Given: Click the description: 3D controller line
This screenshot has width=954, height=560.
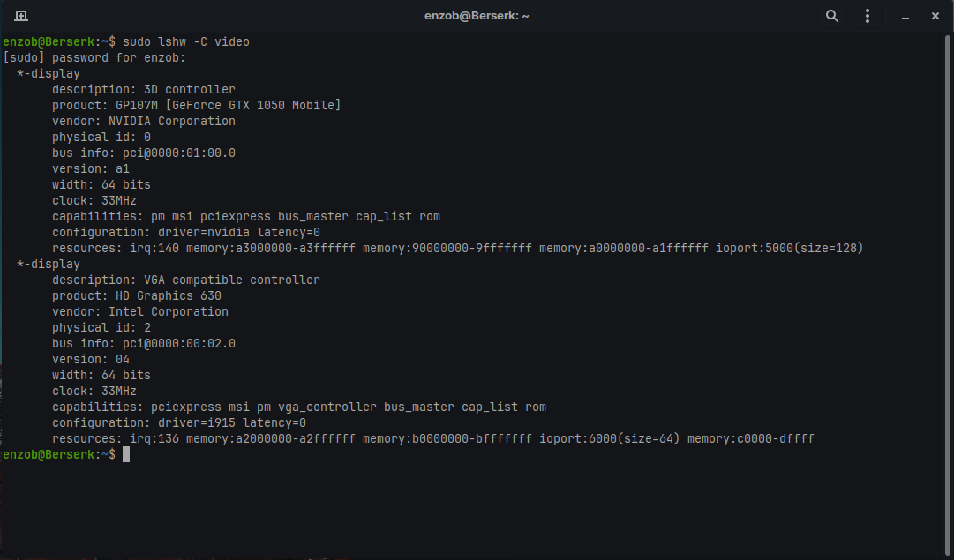Looking at the screenshot, I should point(144,89).
